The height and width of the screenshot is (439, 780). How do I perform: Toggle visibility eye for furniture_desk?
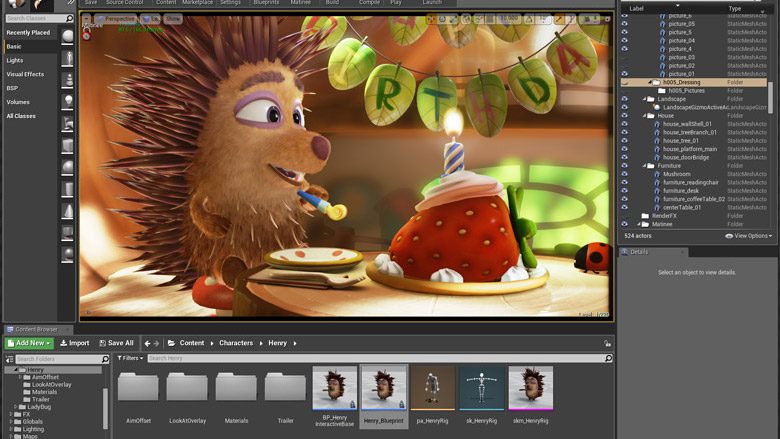624,190
